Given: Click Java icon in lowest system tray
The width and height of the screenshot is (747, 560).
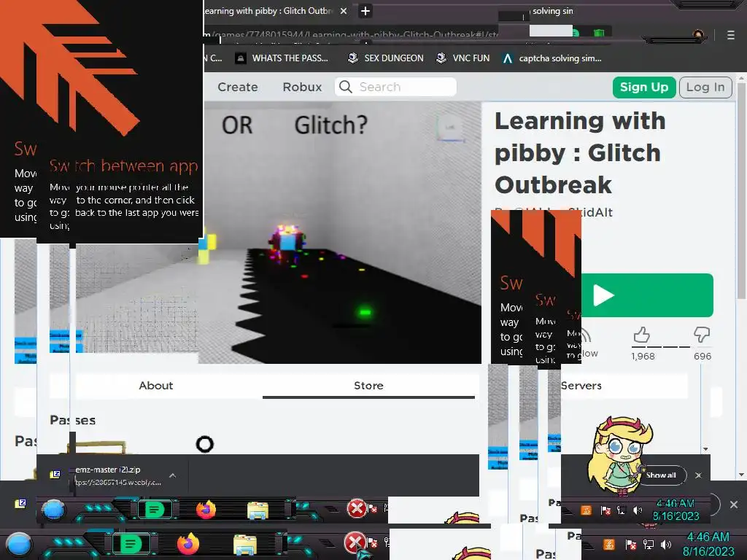Looking at the screenshot, I should point(608,544).
